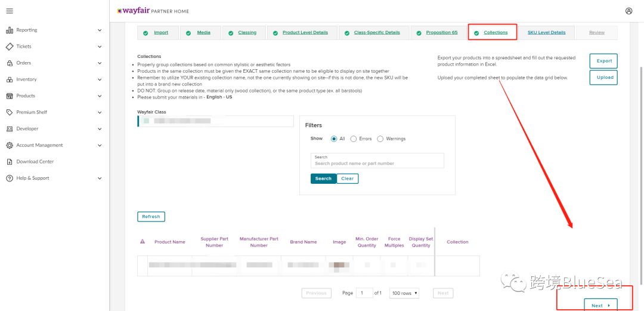Screen dimensions: 644x311
Task: Click the Refresh button
Action: (151, 217)
